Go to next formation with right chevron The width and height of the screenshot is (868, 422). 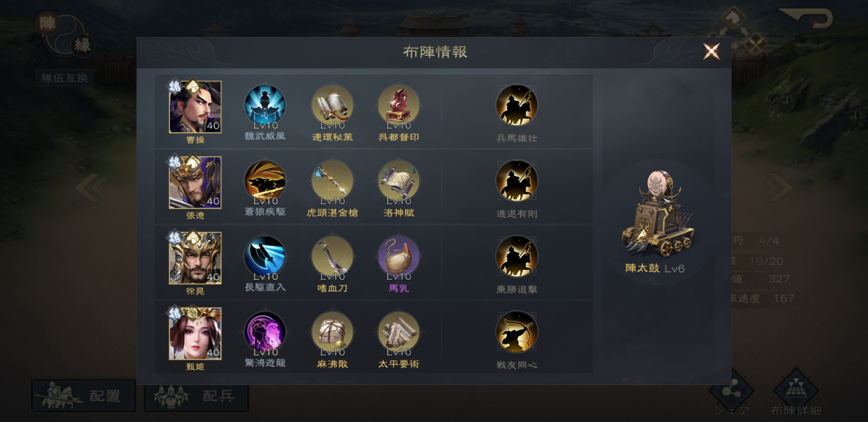tap(779, 187)
